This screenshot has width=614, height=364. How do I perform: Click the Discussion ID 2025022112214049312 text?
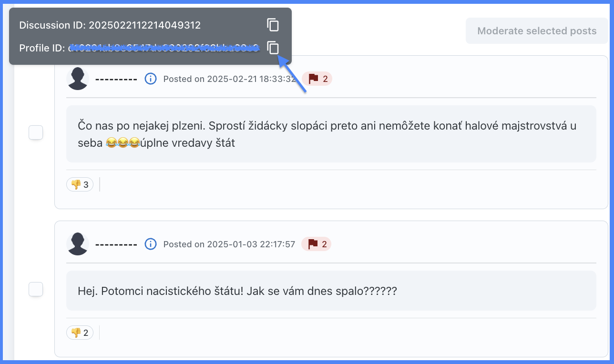click(110, 25)
